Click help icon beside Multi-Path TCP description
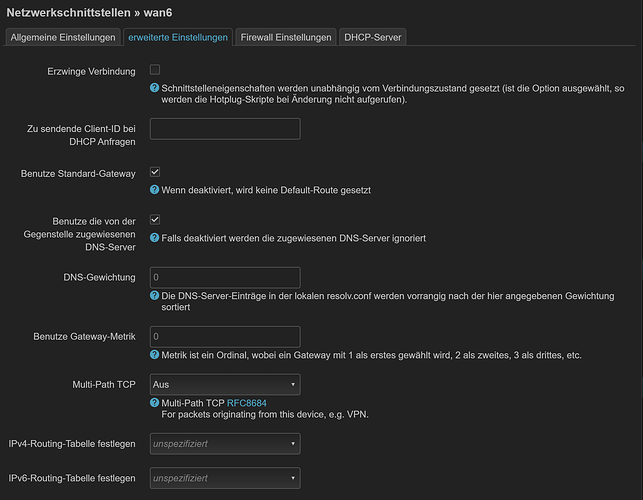The width and height of the screenshot is (643, 500). (154, 403)
